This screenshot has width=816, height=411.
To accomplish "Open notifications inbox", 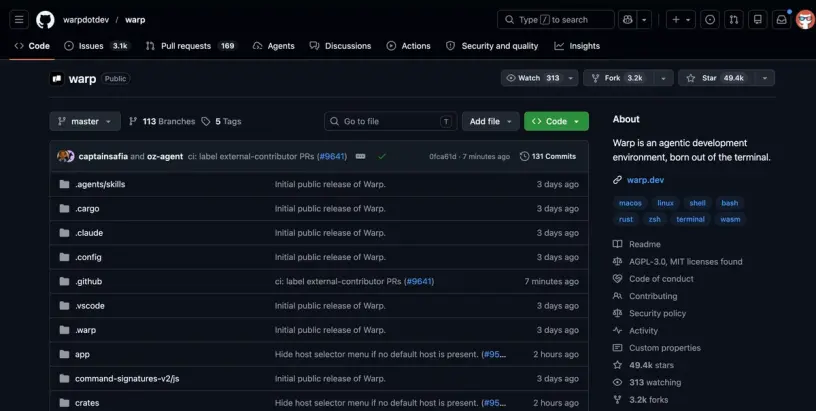I will 782,20.
